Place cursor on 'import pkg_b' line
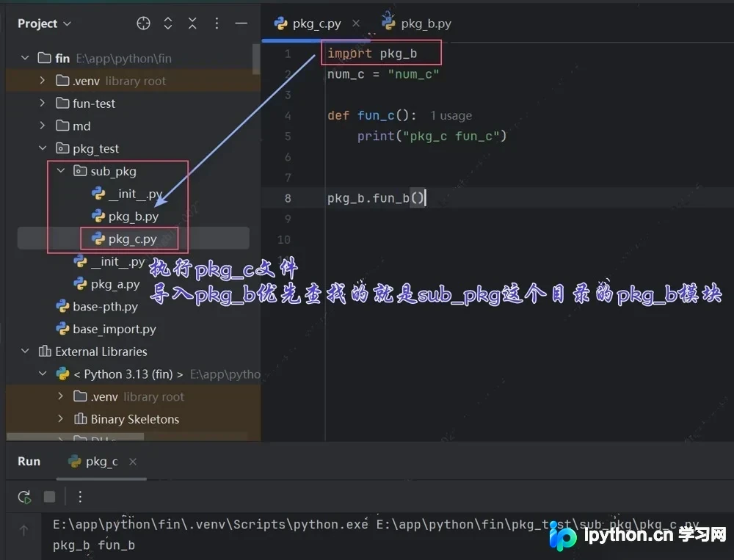The image size is (734, 560). [372, 54]
